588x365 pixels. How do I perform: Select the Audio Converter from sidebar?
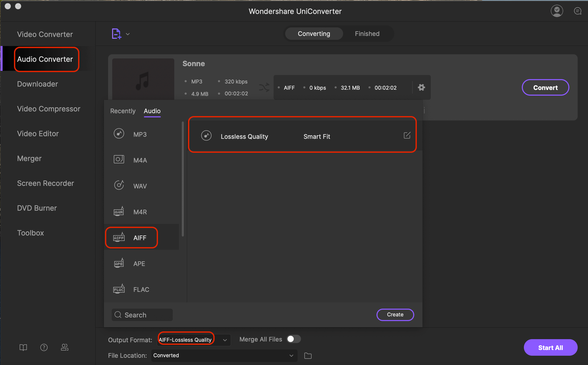45,59
